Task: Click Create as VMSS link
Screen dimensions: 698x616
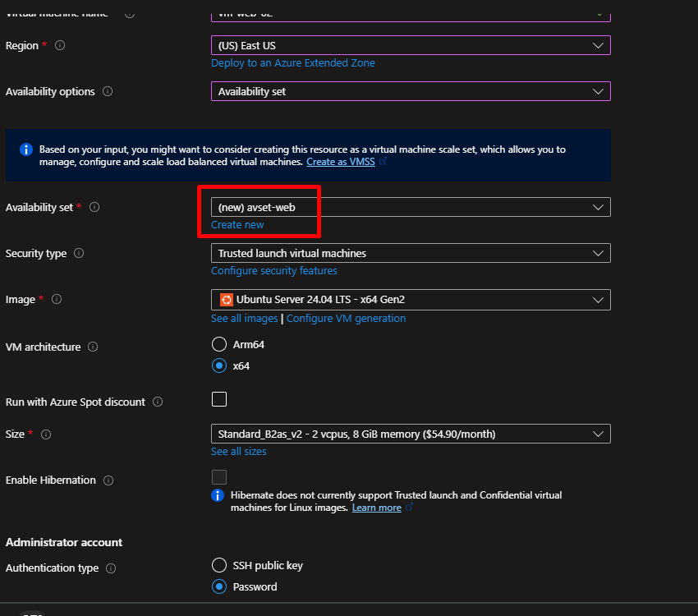Action: pos(340,163)
